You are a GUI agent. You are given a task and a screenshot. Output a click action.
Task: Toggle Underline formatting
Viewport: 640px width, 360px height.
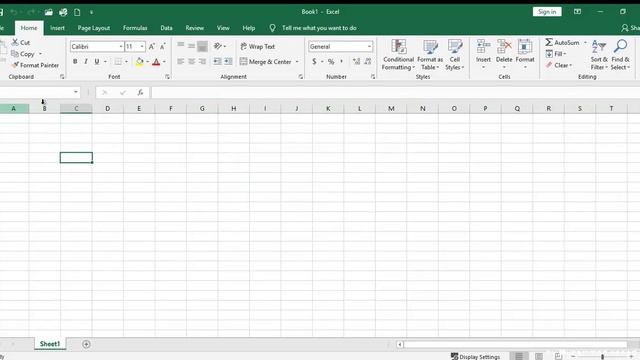[x=97, y=62]
